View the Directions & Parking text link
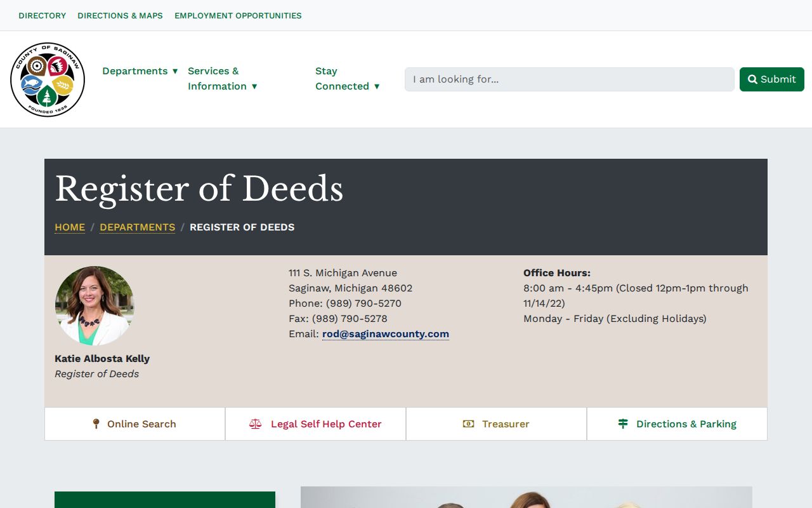Screen dimensions: 812x508 686,424
